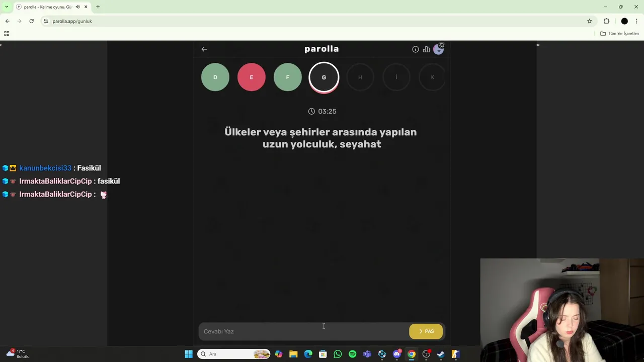Open OBS Studio from the taskbar
Viewport: 644px width, 362px height.
(426, 354)
